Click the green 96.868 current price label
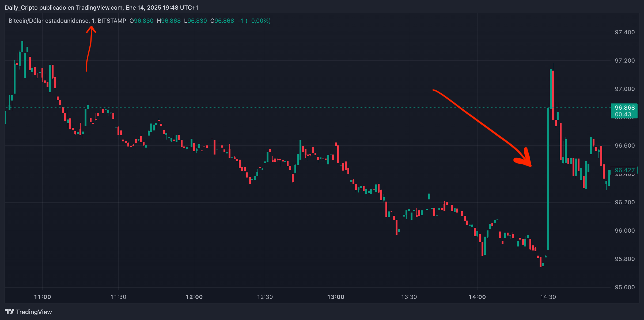644x320 pixels. click(624, 108)
